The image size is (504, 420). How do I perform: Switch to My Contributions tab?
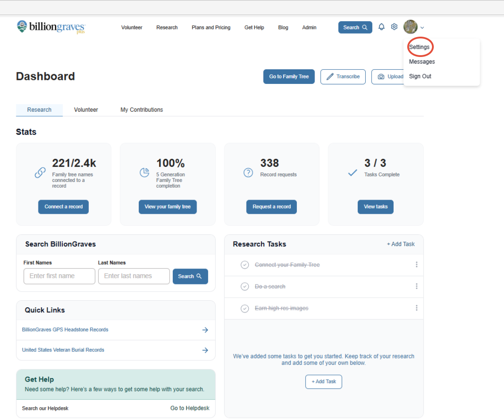142,110
